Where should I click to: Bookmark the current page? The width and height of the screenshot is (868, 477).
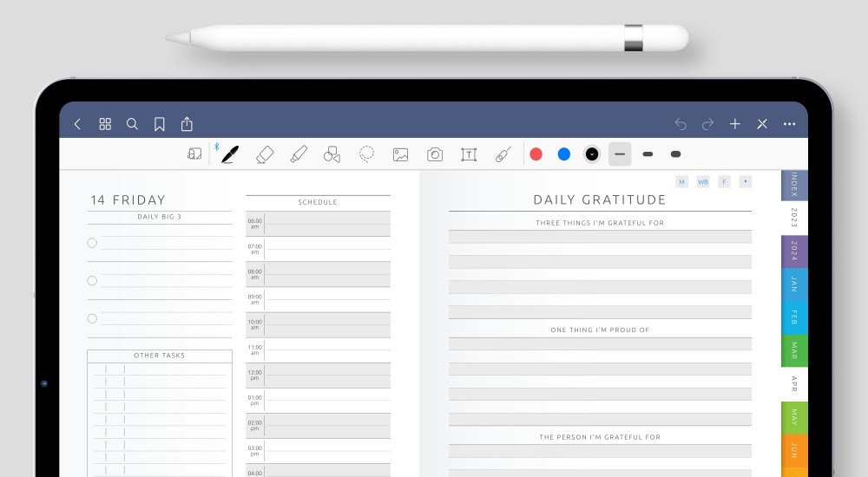click(160, 124)
